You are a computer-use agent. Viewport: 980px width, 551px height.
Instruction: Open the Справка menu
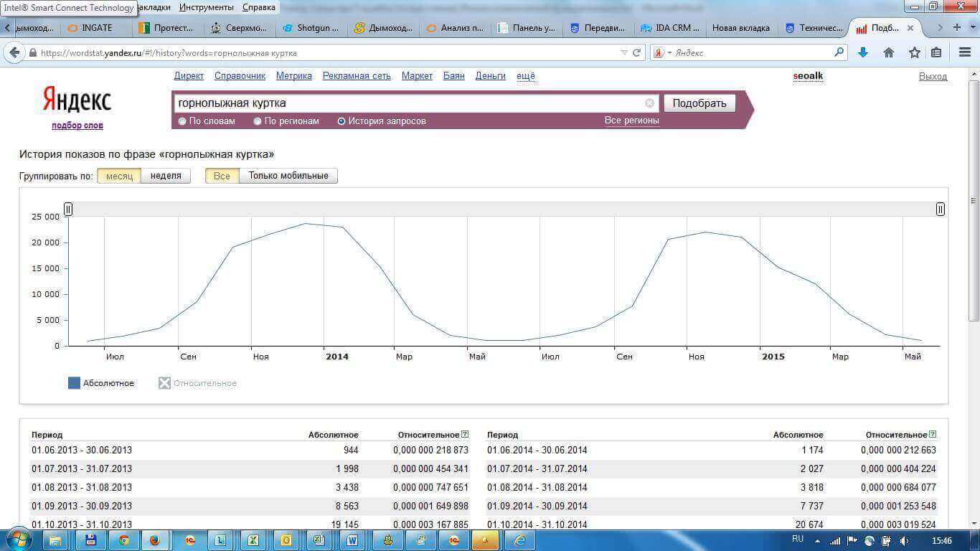(259, 7)
